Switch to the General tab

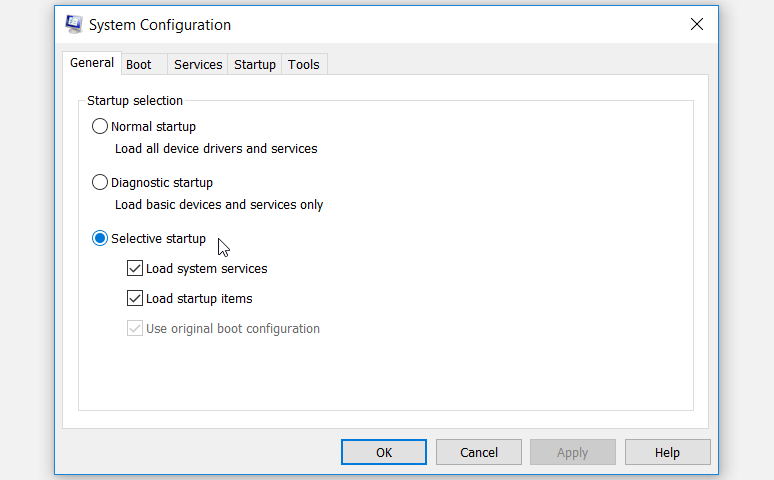[91, 63]
